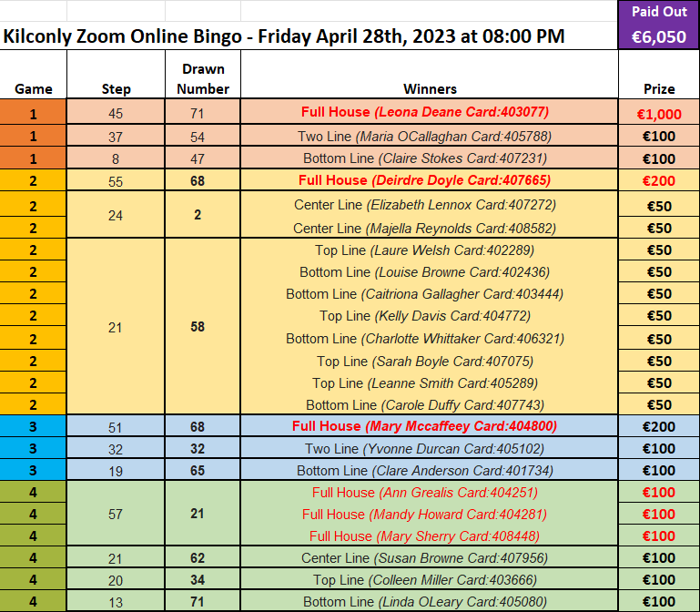Click merged drawn number cell 58

tap(203, 327)
